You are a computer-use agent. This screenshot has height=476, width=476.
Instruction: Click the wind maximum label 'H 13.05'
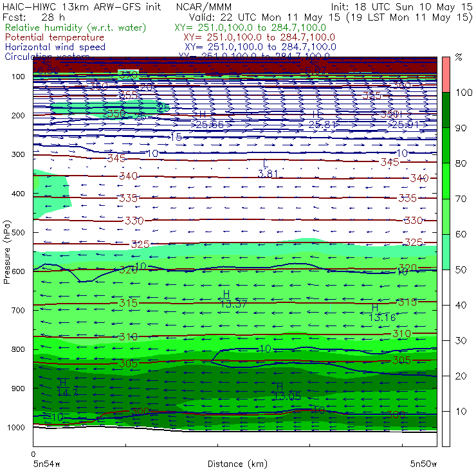click(x=287, y=391)
